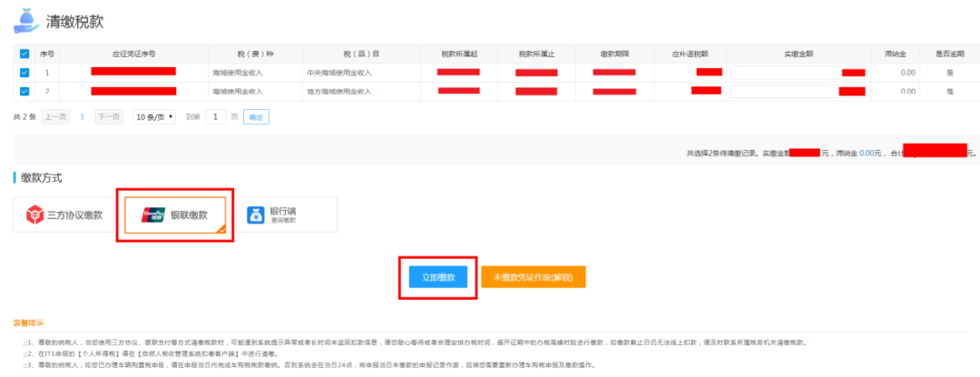The height and width of the screenshot is (377, 980).
Task: Click the blue 银行端 bank icon
Action: pos(256,215)
